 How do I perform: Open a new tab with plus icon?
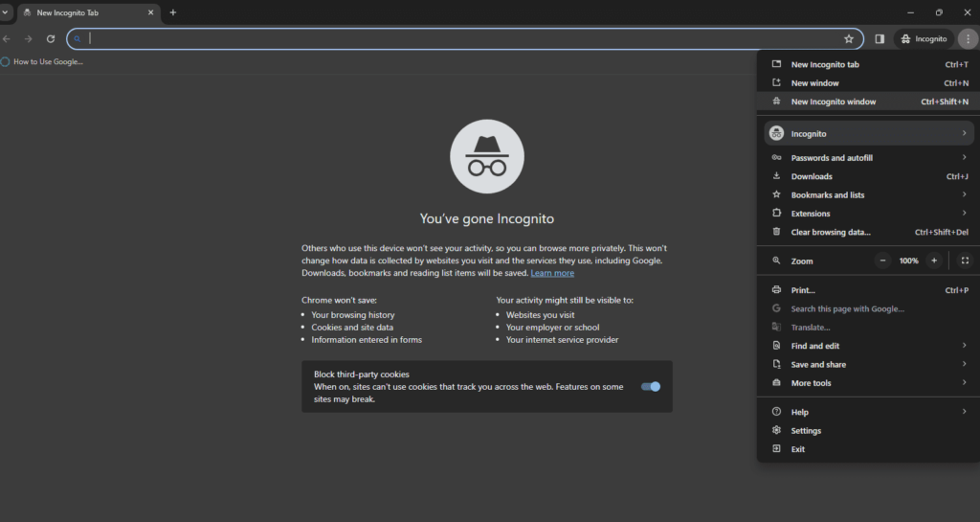point(173,12)
